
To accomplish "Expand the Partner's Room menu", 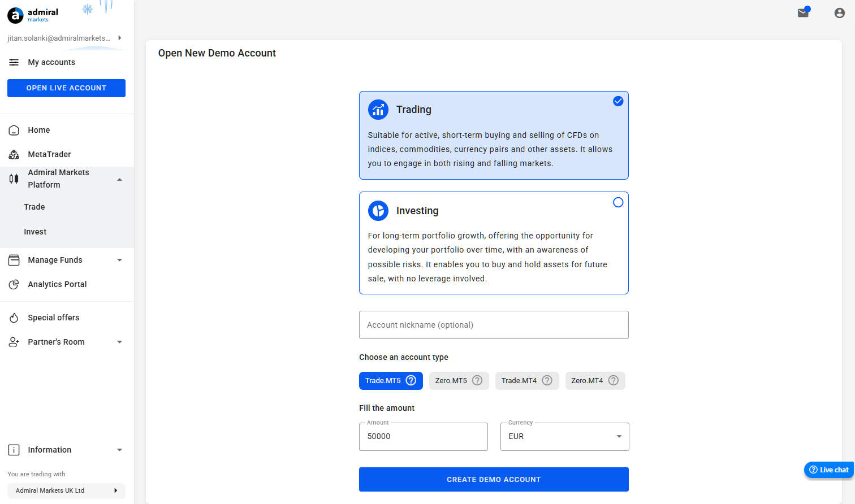I will coord(67,342).
